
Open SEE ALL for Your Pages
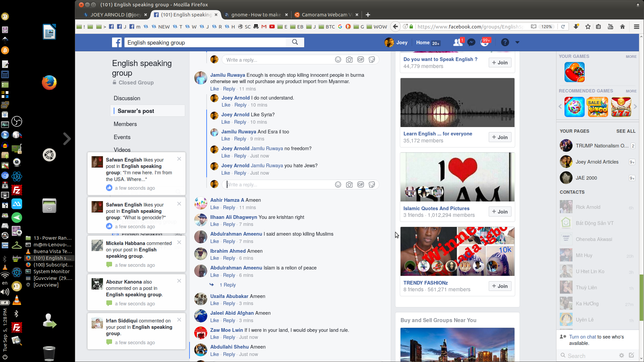click(626, 131)
